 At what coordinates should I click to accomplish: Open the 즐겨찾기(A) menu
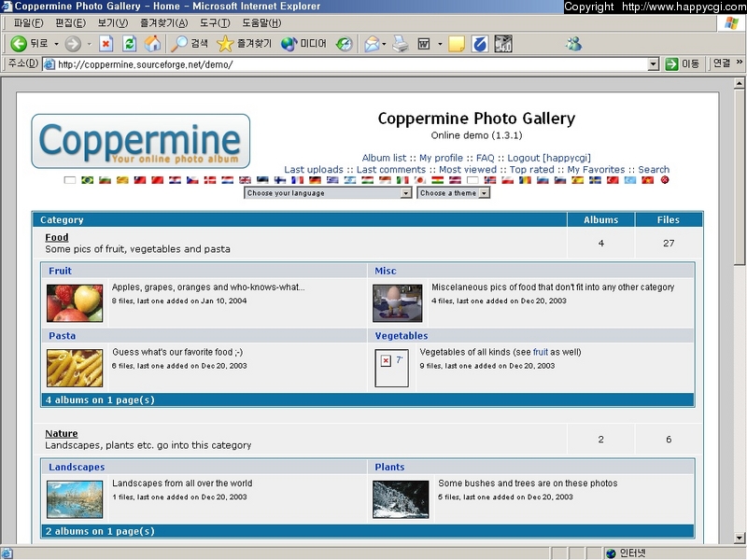tap(164, 22)
